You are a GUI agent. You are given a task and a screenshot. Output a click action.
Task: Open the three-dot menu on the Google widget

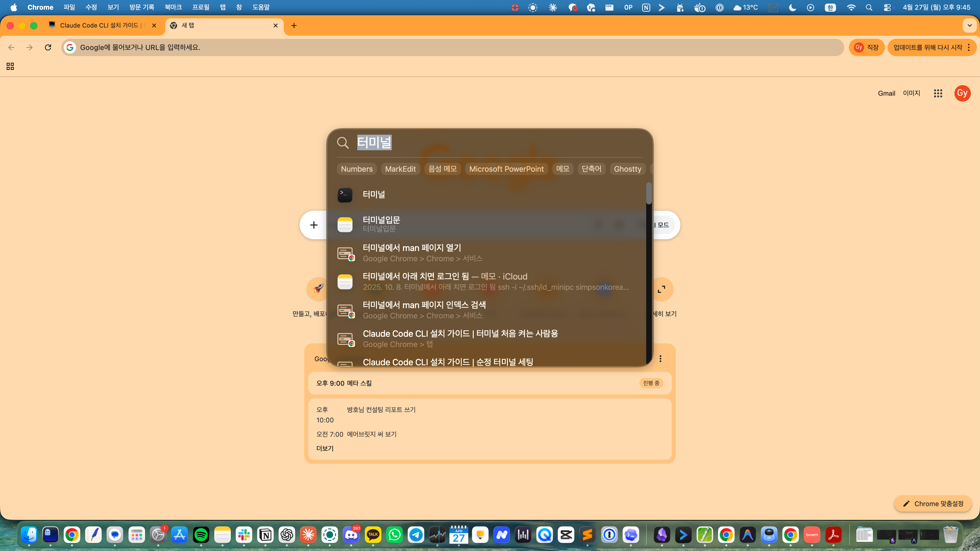(661, 359)
